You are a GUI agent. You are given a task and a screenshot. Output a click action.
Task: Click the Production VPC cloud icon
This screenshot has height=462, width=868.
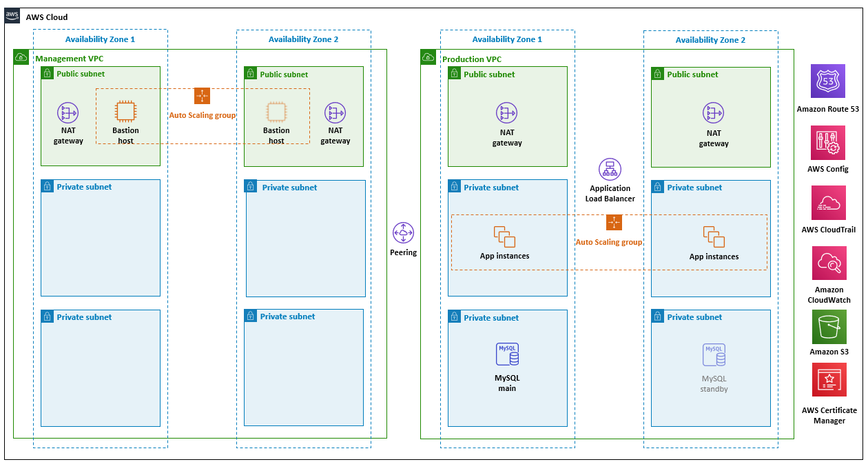[x=428, y=57]
